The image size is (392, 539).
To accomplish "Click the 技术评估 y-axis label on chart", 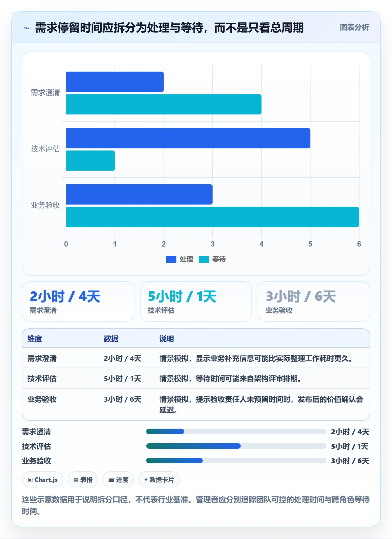I will tap(45, 149).
